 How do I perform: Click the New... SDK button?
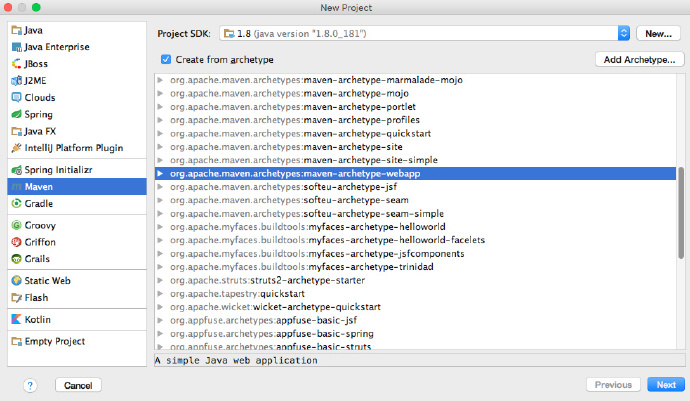pyautogui.click(x=658, y=33)
